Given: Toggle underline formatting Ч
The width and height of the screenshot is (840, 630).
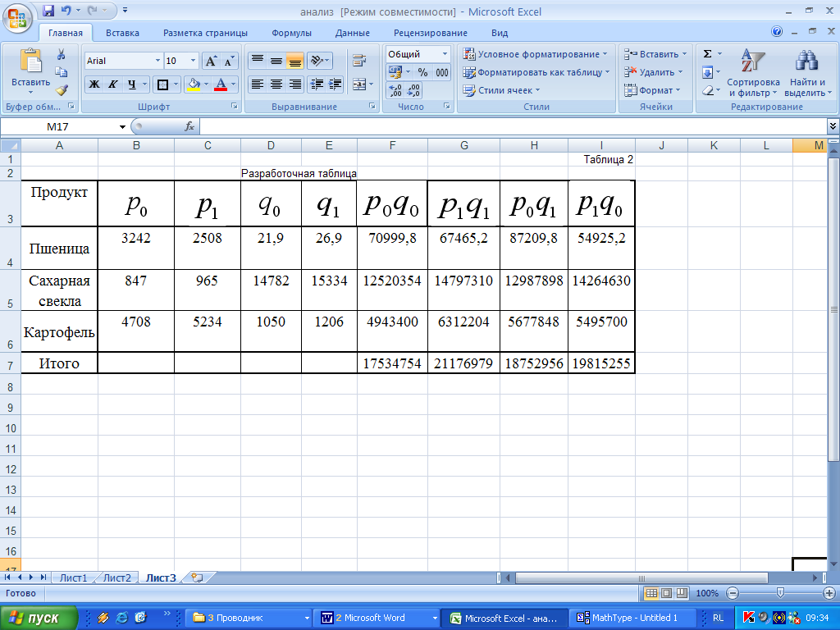Looking at the screenshot, I should tap(131, 84).
